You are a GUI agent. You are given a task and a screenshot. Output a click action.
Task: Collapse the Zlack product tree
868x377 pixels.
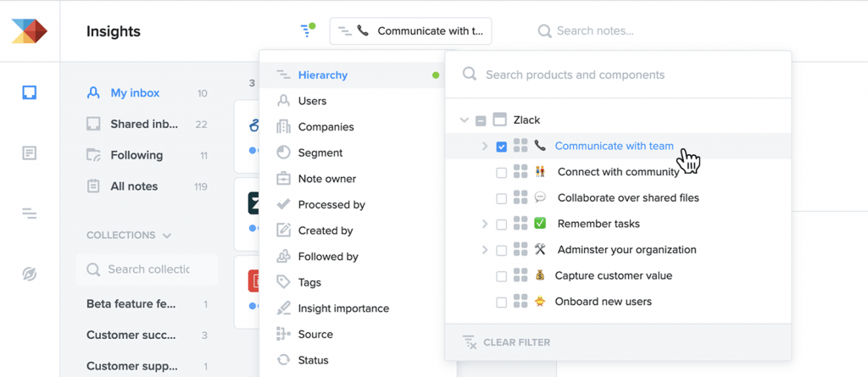coord(464,119)
